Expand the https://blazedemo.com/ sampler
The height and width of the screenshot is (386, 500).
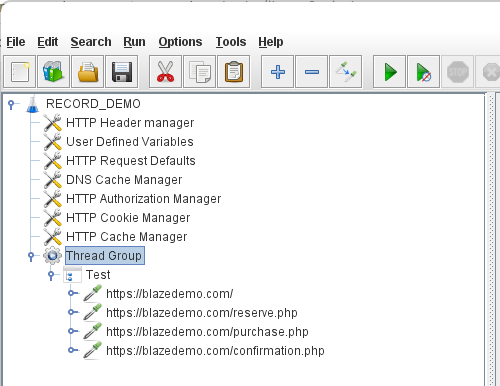[73, 293]
